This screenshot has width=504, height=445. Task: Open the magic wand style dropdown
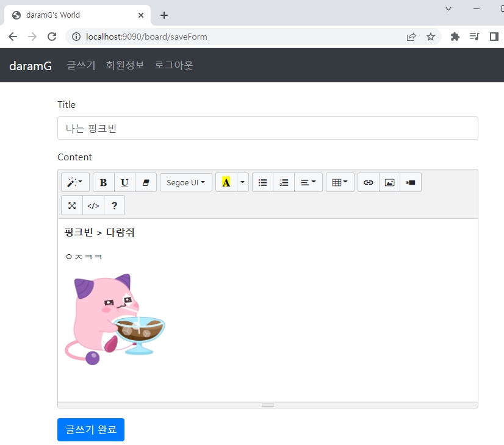click(75, 182)
